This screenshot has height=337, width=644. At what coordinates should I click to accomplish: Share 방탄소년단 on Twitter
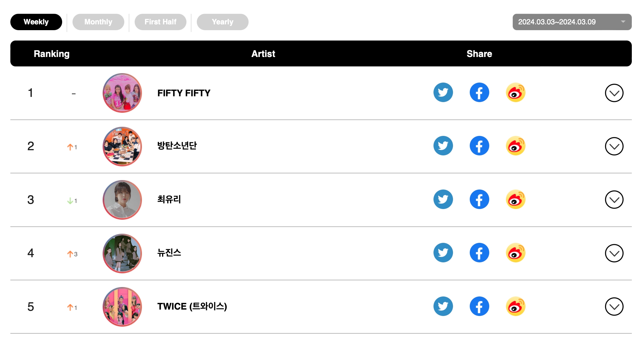point(443,146)
